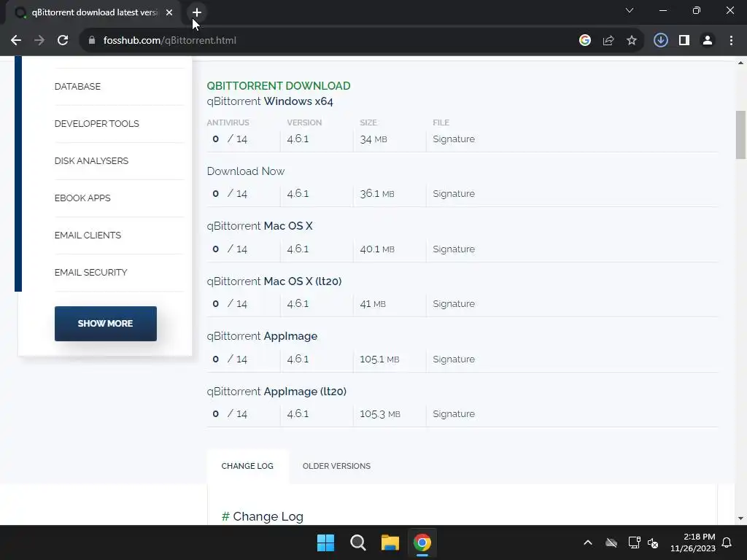Open Chrome downloads icon
Image resolution: width=747 pixels, height=560 pixels.
point(661,41)
